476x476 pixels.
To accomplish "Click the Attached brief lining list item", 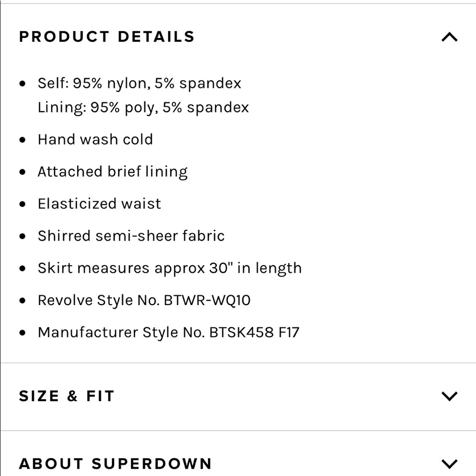I will [x=112, y=171].
